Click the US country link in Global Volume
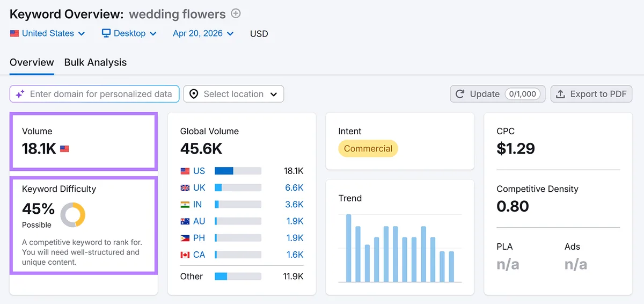 199,171
